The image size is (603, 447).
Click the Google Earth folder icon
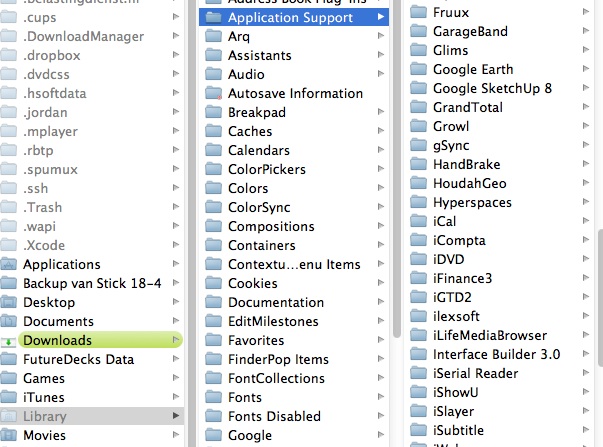[418, 69]
